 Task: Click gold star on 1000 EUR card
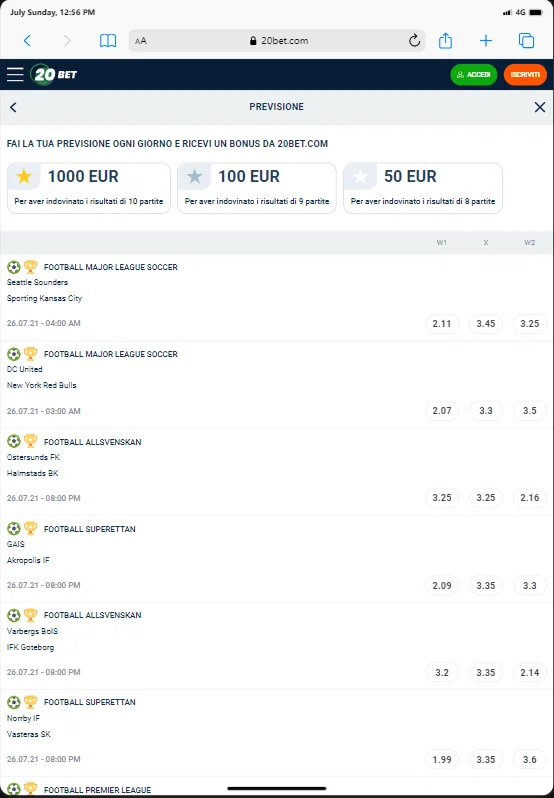point(24,177)
